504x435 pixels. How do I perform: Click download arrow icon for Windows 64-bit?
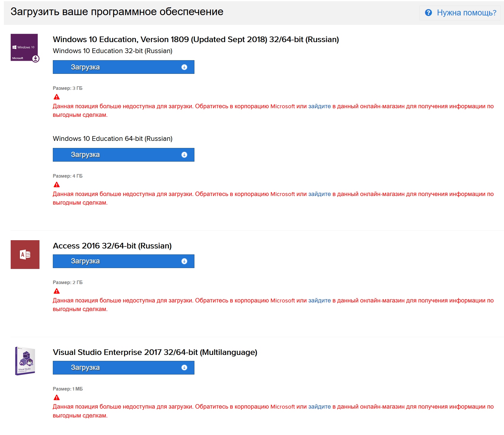[x=184, y=155]
